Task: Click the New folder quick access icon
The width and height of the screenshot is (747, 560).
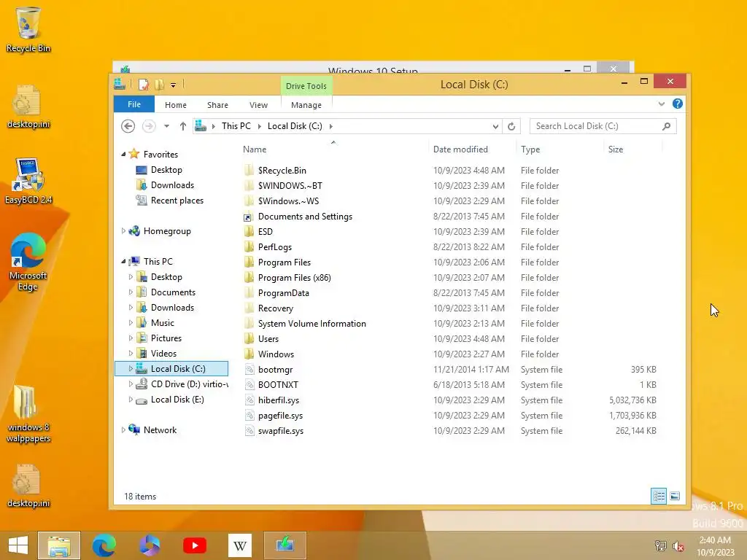Action: tap(160, 85)
